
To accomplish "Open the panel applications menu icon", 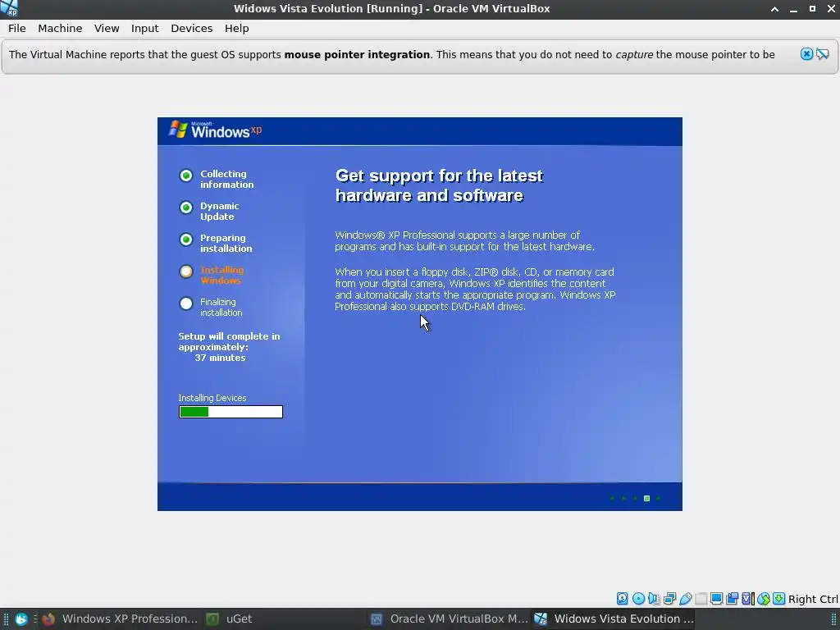I will tap(21, 619).
